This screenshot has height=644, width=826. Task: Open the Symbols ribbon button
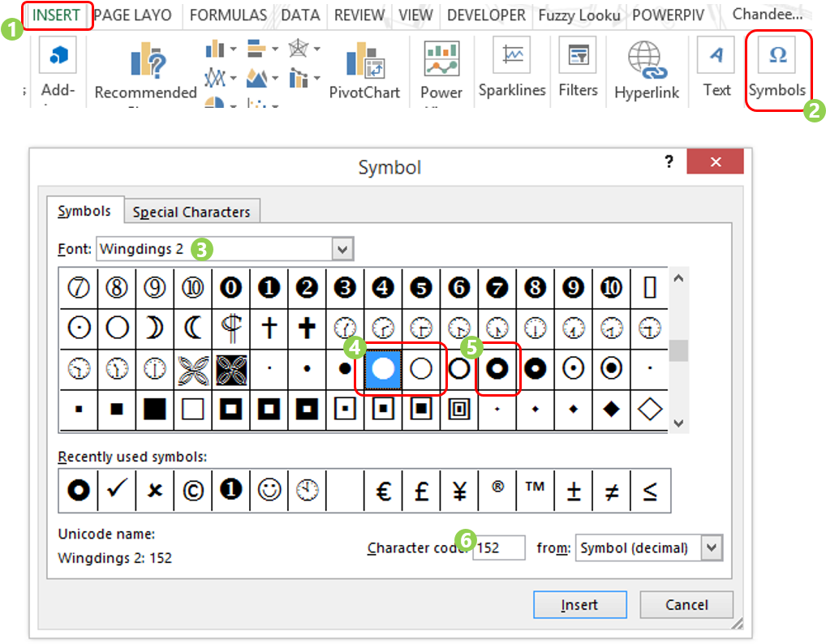coord(777,70)
